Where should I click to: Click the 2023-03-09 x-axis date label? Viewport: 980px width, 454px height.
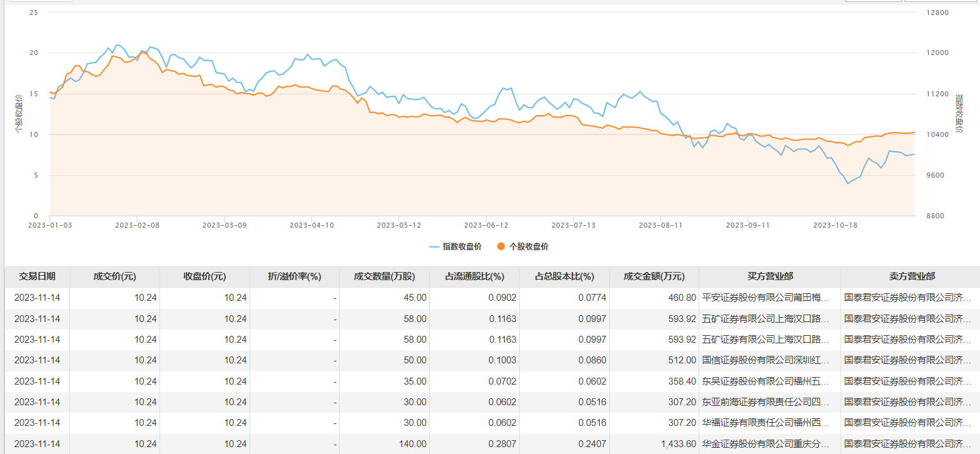point(225,225)
